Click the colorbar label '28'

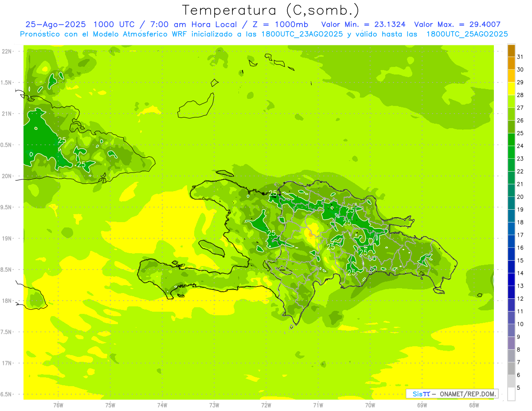[520, 95]
